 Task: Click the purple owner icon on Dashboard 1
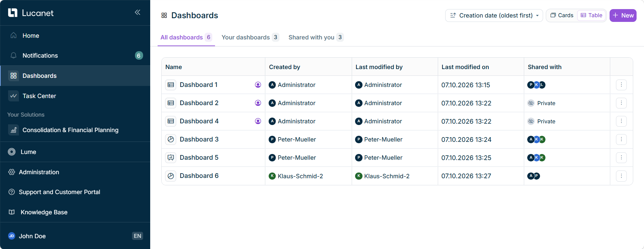coord(258,85)
